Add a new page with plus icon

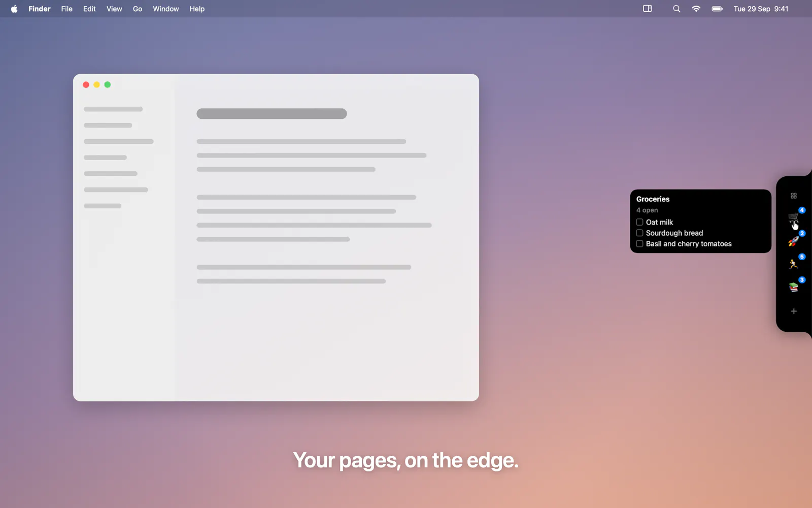tap(794, 311)
